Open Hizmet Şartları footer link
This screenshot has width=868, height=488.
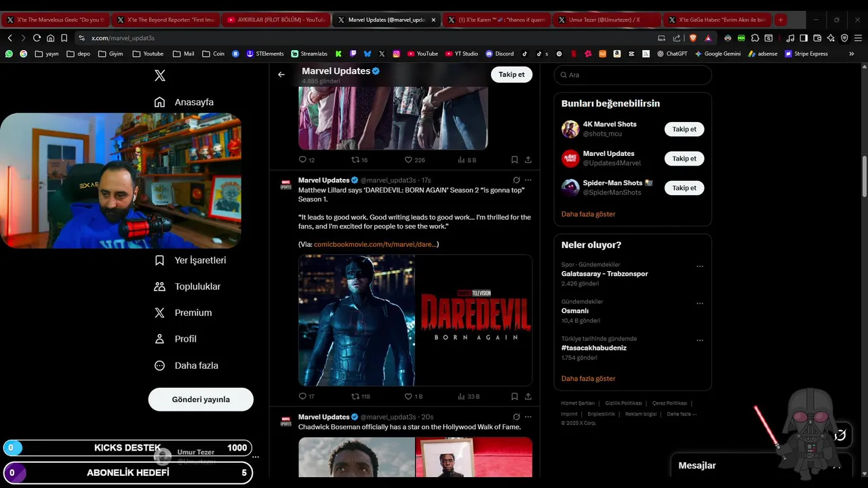pyautogui.click(x=578, y=403)
